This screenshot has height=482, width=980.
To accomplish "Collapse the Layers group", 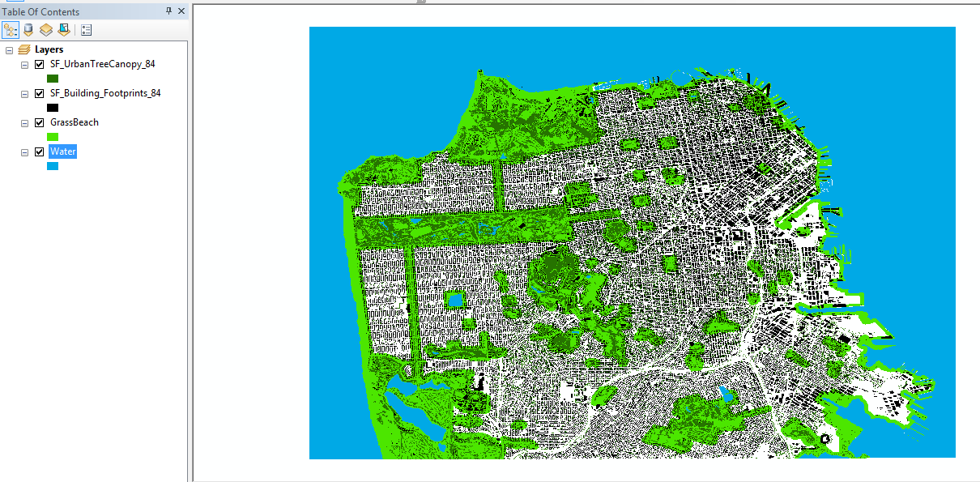I will point(11,49).
